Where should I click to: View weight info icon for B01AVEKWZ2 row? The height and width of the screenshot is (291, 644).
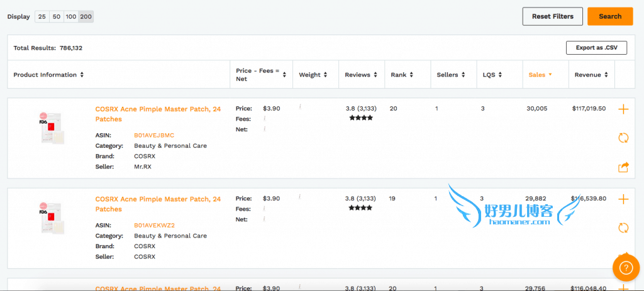(x=300, y=197)
